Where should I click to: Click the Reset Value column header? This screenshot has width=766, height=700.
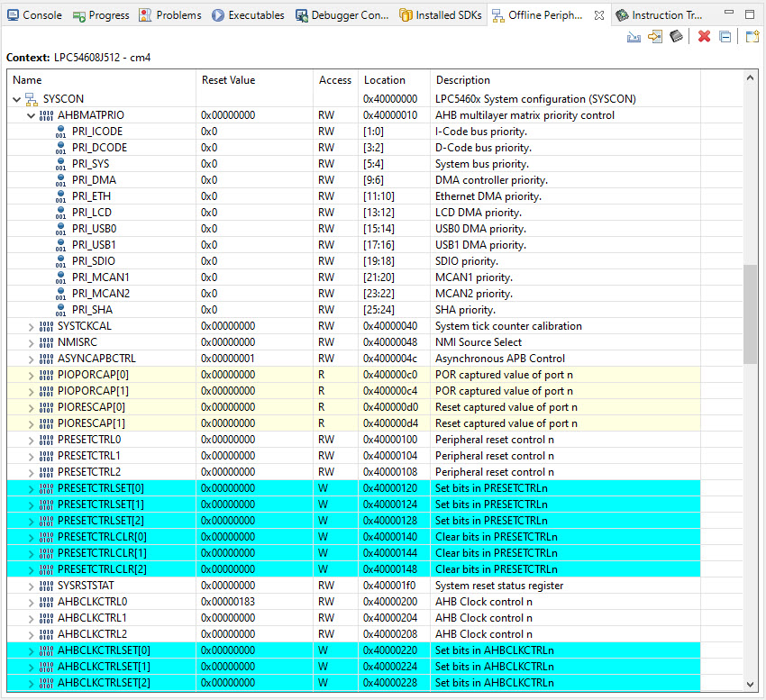pos(228,80)
